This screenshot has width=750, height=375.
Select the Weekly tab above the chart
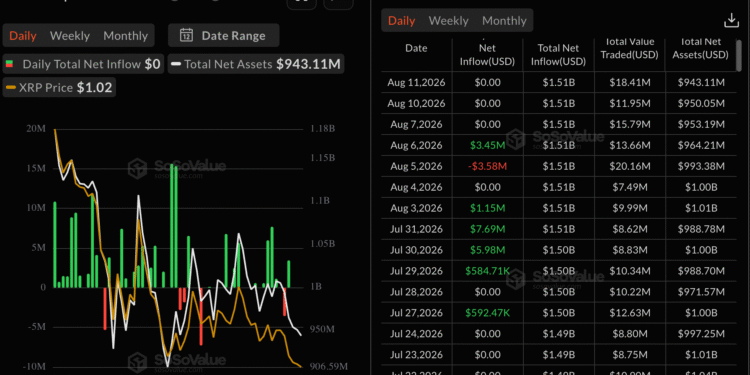pos(70,36)
